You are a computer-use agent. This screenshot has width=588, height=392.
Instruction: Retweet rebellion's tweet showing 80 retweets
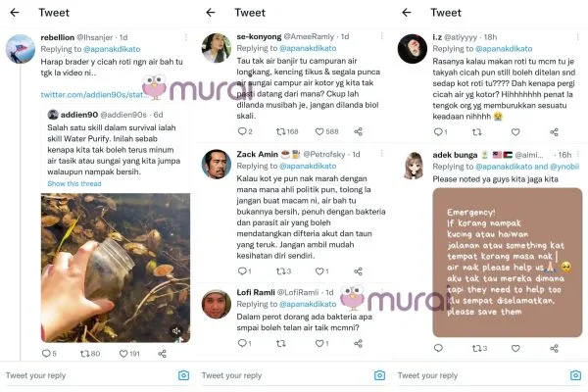[84, 354]
